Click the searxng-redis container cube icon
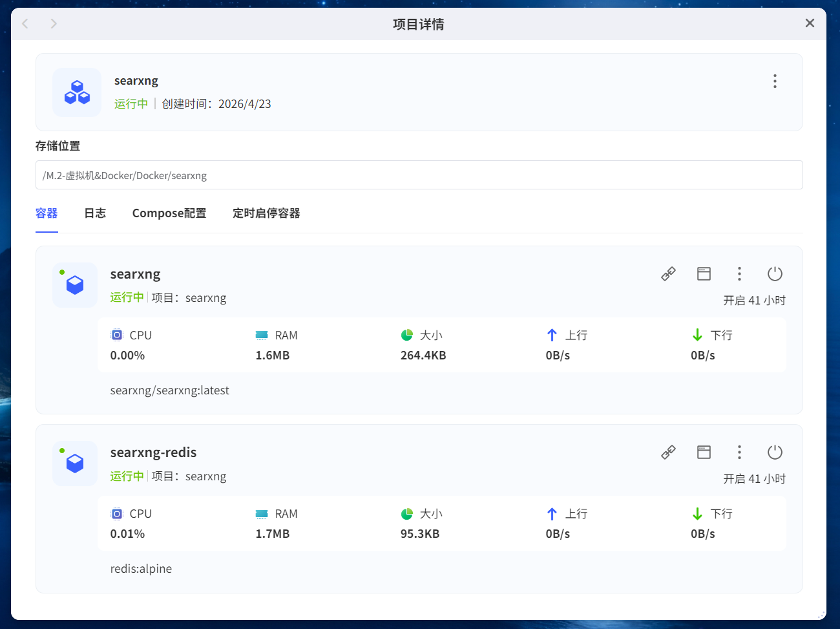 (x=75, y=464)
